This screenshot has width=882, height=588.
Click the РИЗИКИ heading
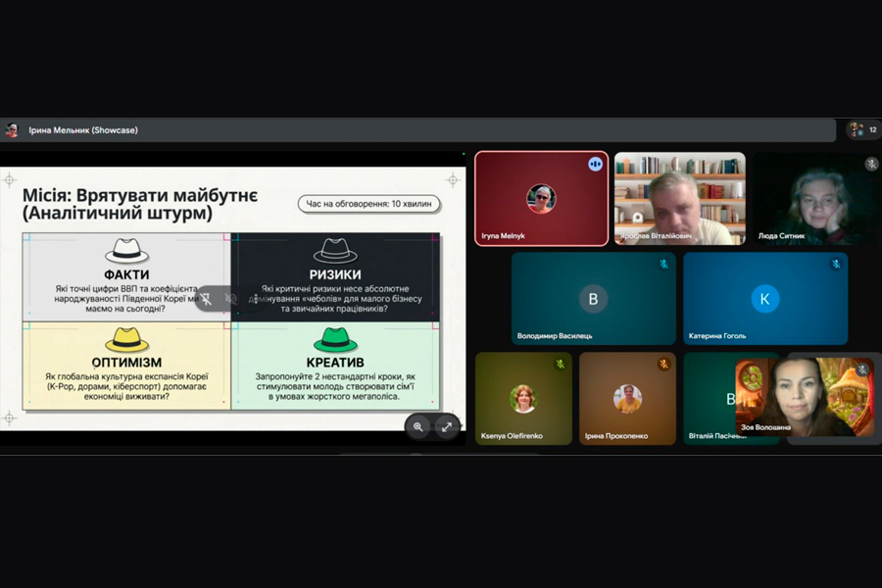point(335,274)
